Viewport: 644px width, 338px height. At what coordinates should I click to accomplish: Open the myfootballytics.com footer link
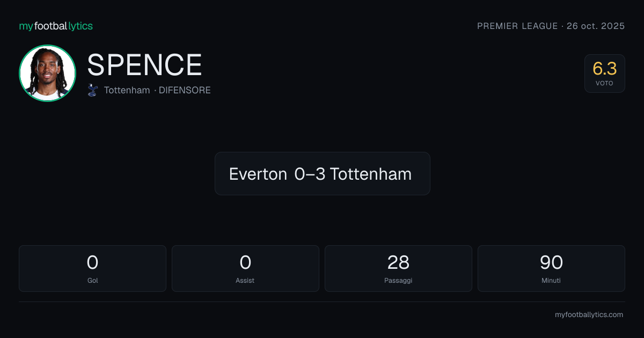[x=589, y=315]
